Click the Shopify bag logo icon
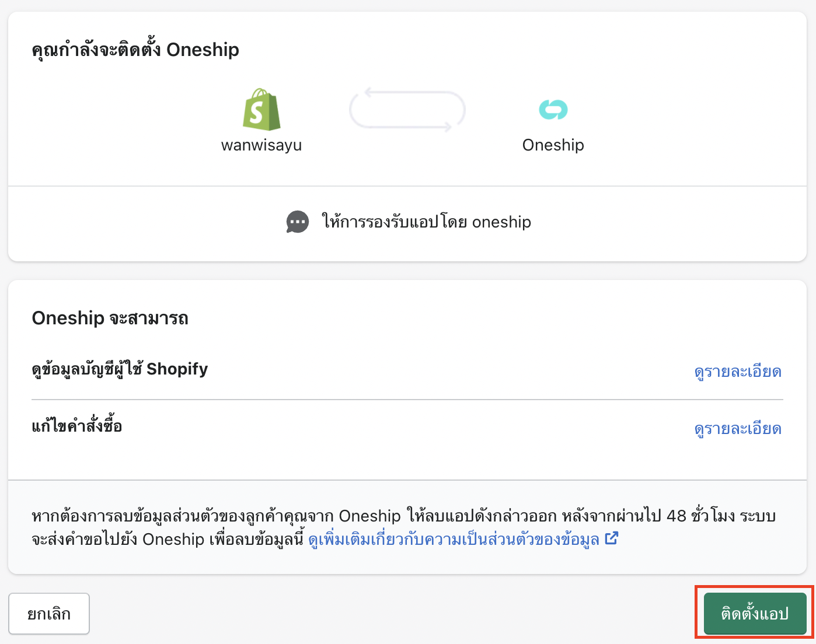 click(x=261, y=110)
